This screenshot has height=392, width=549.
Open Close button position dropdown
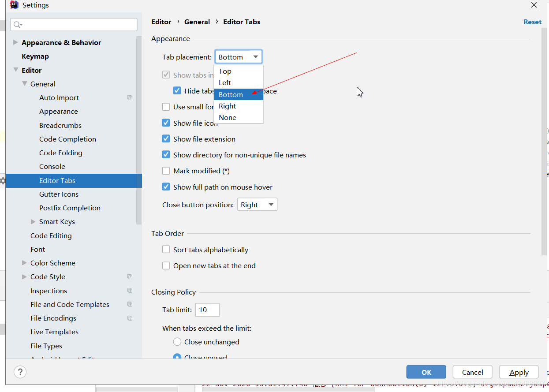[257, 205]
